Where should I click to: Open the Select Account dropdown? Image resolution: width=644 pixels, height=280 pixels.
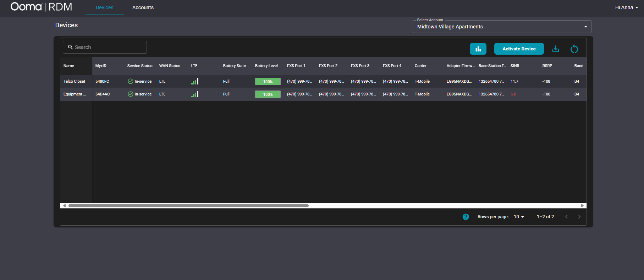click(502, 27)
